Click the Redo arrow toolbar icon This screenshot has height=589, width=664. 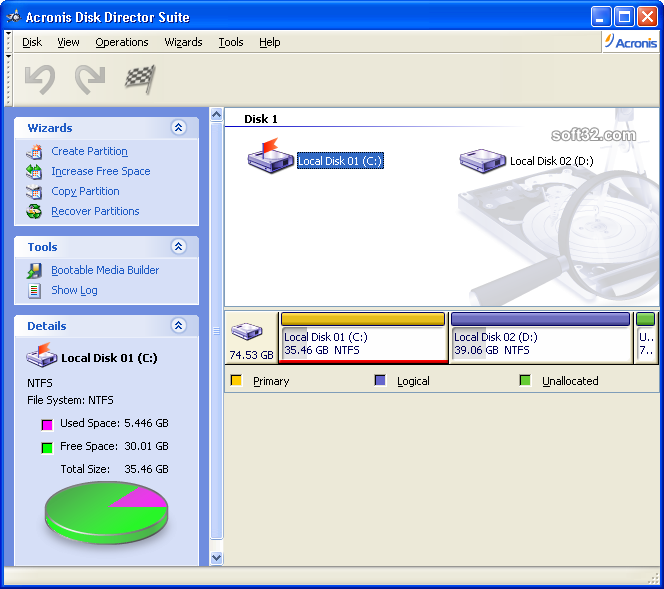pos(90,79)
